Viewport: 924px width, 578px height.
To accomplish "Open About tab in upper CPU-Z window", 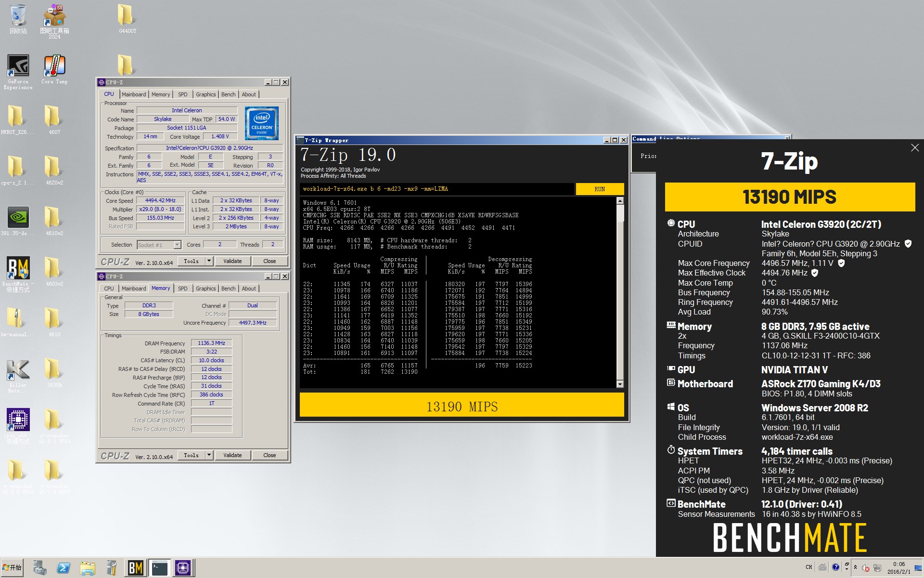I will (x=249, y=94).
